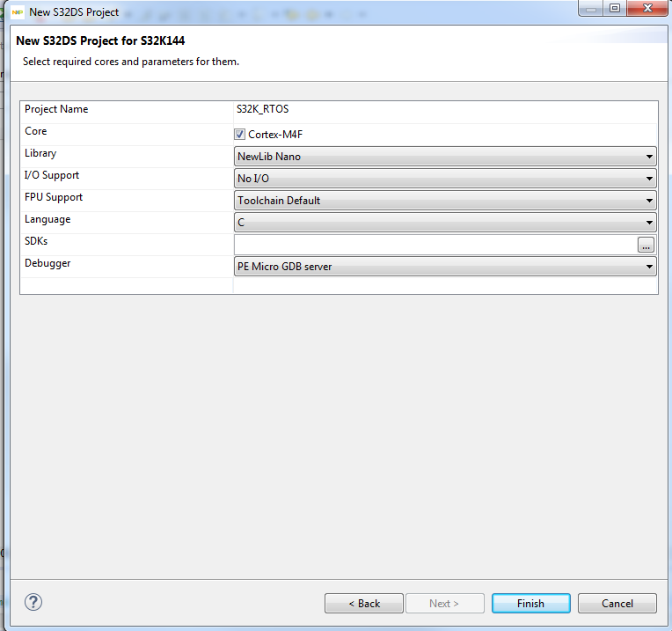Click the Project Name label
The image size is (672, 631).
coord(56,109)
